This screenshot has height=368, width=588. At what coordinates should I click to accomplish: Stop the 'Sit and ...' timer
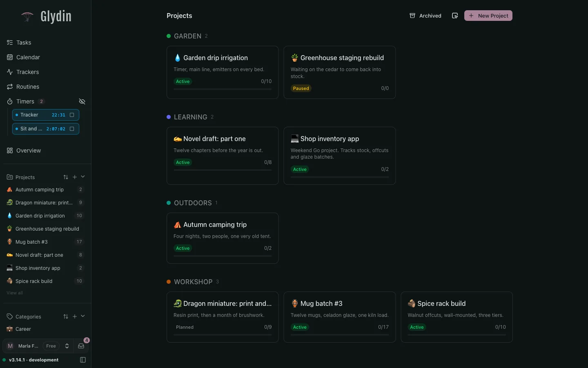(x=72, y=129)
